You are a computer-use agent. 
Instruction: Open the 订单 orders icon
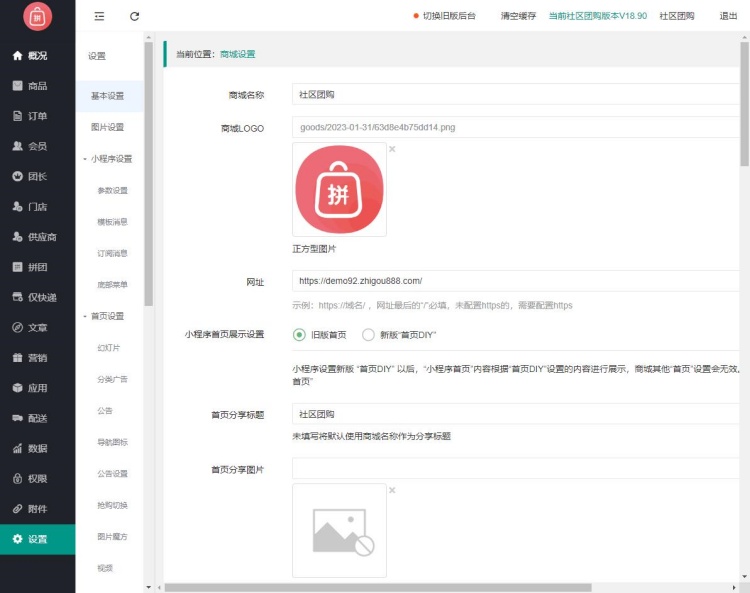tap(17, 116)
